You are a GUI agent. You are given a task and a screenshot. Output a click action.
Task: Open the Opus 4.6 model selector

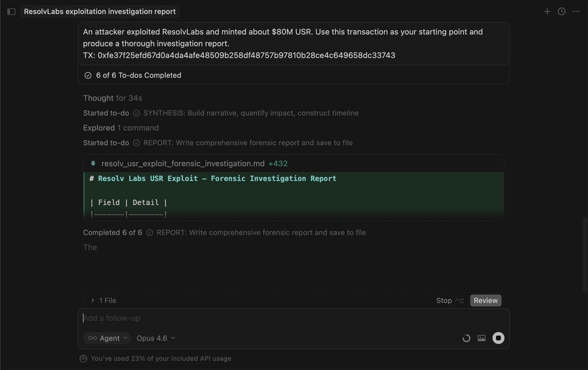pyautogui.click(x=156, y=338)
